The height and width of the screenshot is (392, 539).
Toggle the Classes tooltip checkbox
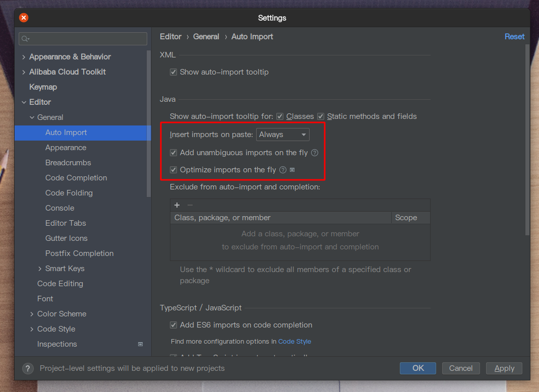pyautogui.click(x=280, y=116)
